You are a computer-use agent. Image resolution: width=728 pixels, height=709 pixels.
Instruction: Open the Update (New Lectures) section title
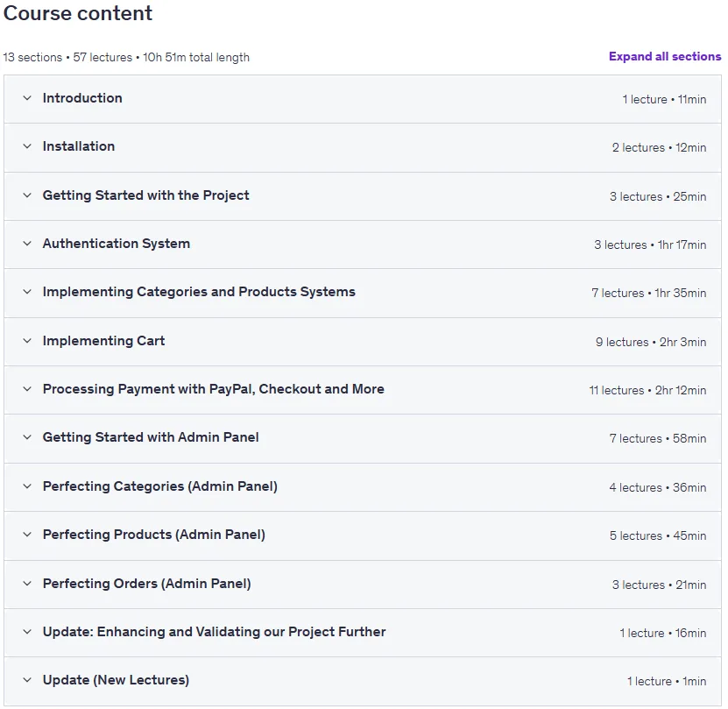coord(116,680)
